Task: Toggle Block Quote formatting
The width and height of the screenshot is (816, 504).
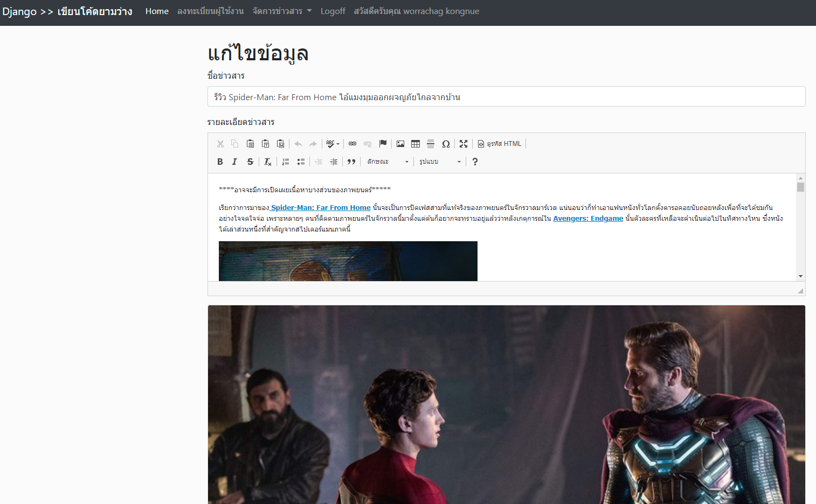Action: [x=351, y=162]
